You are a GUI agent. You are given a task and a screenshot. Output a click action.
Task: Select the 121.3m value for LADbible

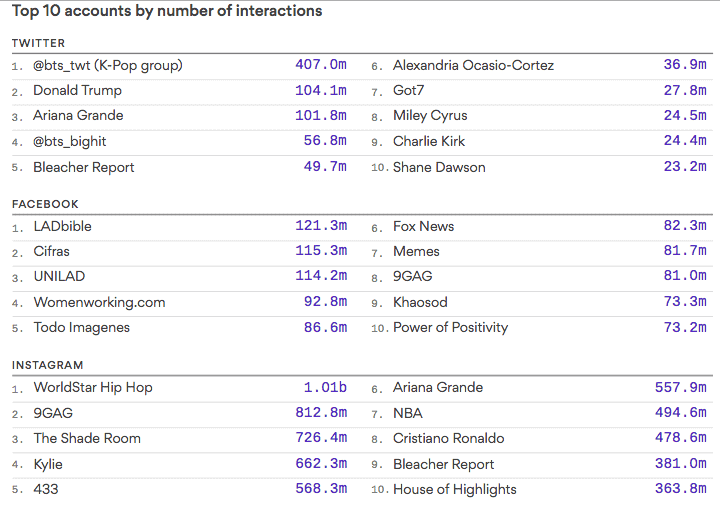pos(321,226)
